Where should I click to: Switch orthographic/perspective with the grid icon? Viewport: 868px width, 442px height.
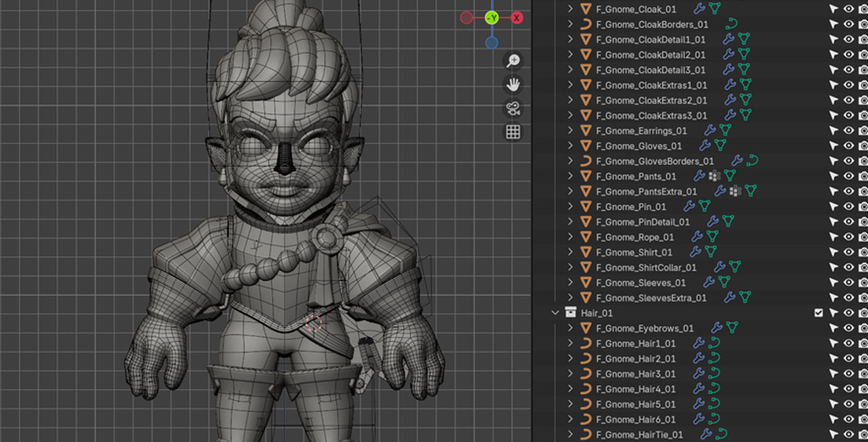[513, 132]
